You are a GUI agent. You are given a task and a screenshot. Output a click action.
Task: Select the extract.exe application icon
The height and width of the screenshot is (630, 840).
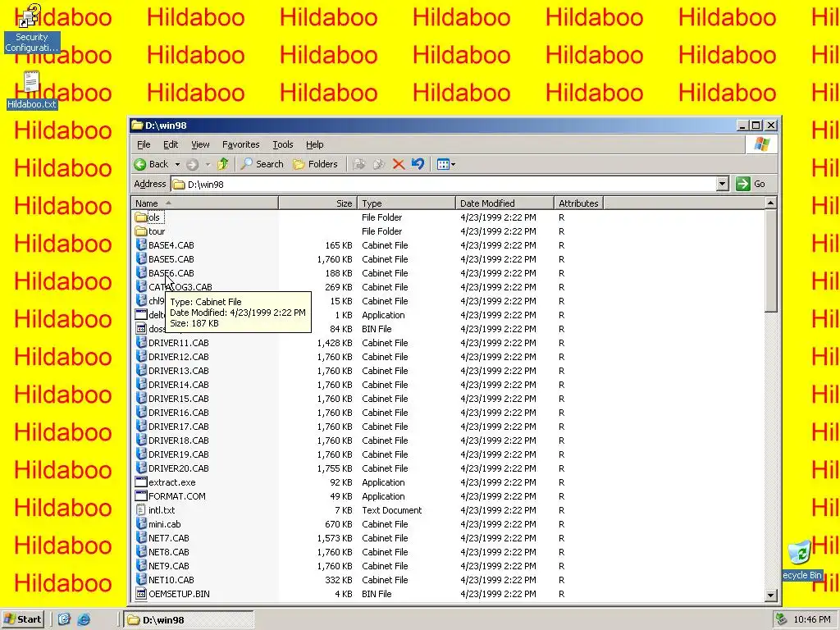[141, 482]
